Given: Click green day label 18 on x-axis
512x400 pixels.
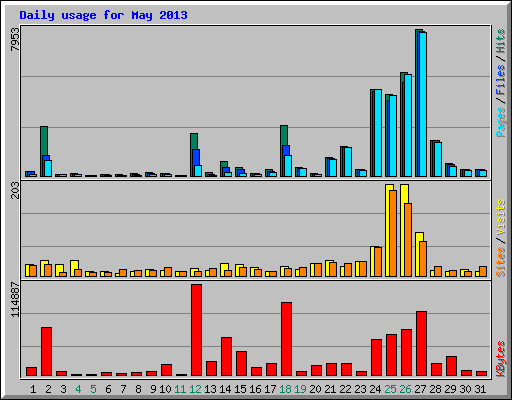Looking at the screenshot, I should pyautogui.click(x=285, y=389).
